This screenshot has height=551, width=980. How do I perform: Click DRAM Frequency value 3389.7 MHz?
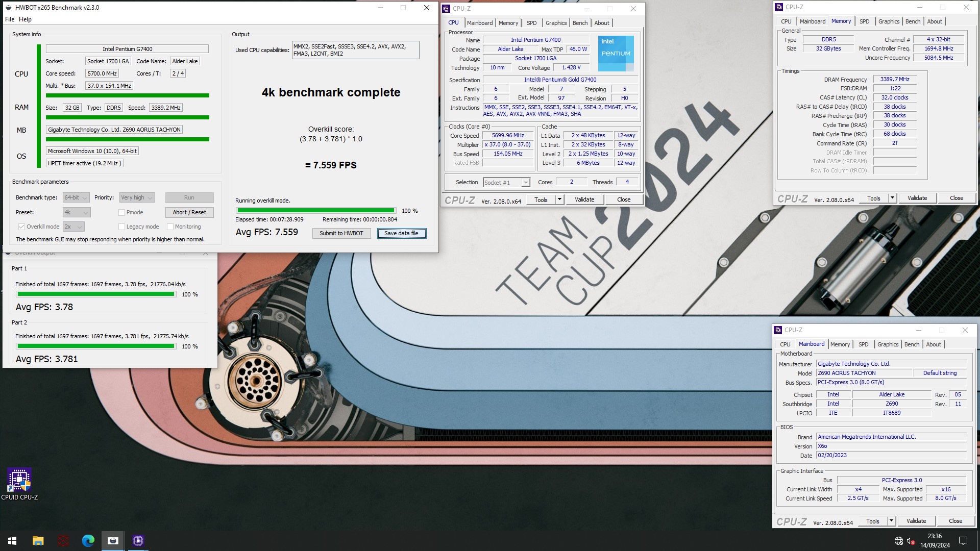pyautogui.click(x=894, y=79)
